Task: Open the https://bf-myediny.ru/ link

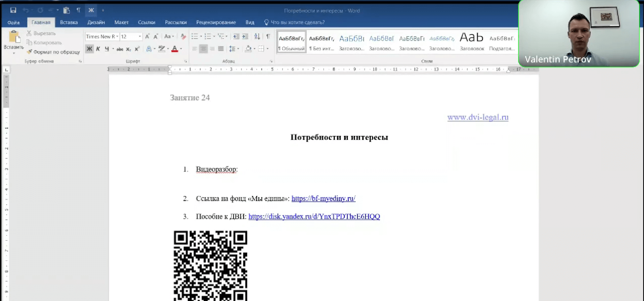Action: click(323, 198)
